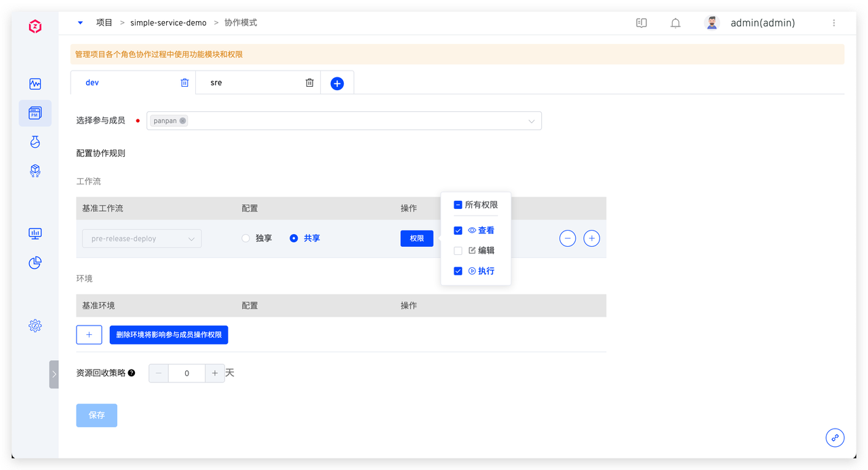Click the 权限 button
Screen dimensions: 868x470
[416, 239]
